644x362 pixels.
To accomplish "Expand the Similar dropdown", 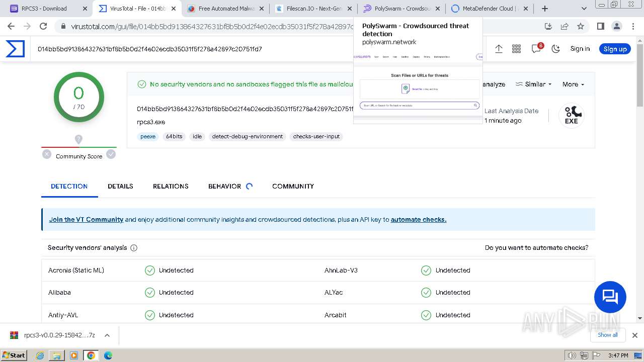I will tap(534, 84).
